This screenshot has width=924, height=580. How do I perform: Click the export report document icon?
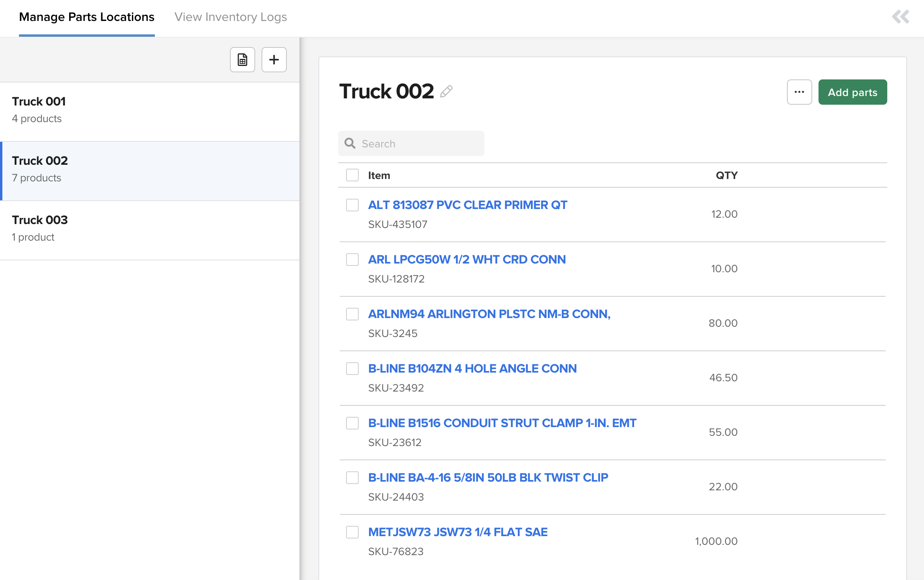pyautogui.click(x=242, y=60)
